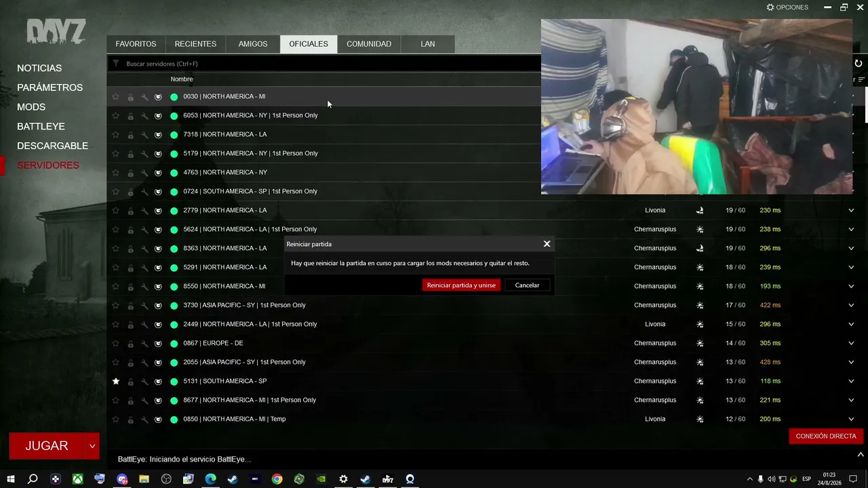This screenshot has height=488, width=868.
Task: Click the BattlEye icon for server 8550
Action: 158,287
